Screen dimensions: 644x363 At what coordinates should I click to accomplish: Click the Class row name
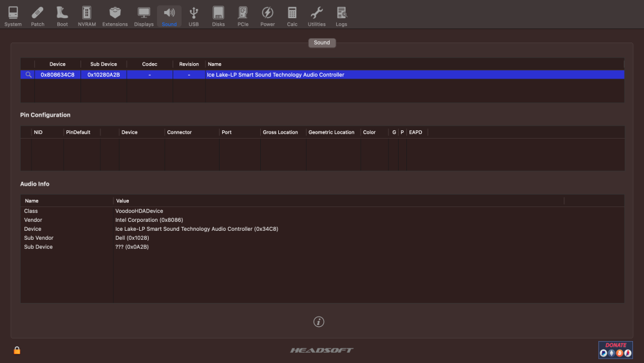(31, 211)
